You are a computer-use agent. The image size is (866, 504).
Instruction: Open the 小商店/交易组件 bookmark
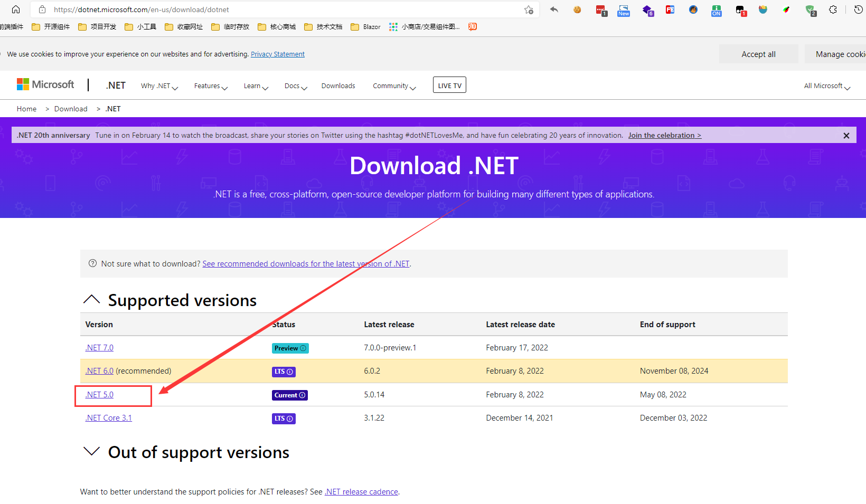[425, 27]
